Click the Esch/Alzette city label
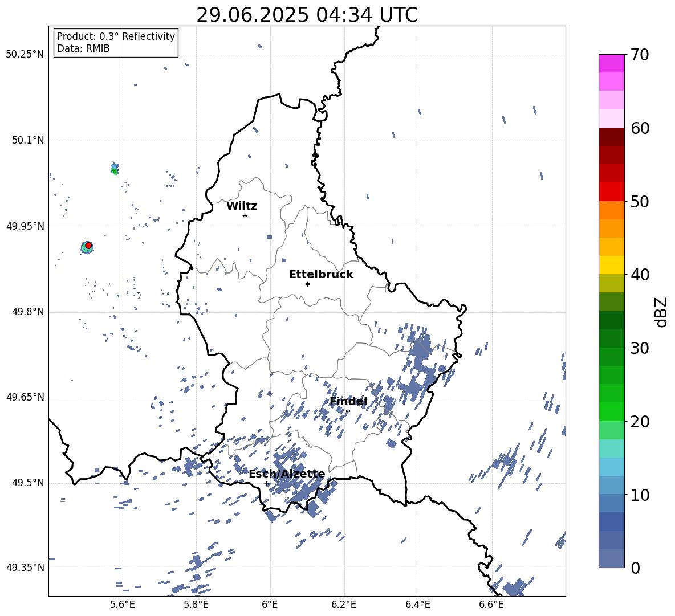The height and width of the screenshot is (616, 675). (x=287, y=474)
